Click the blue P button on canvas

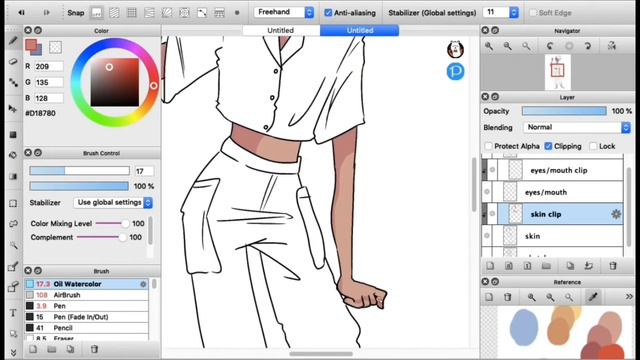pyautogui.click(x=455, y=71)
